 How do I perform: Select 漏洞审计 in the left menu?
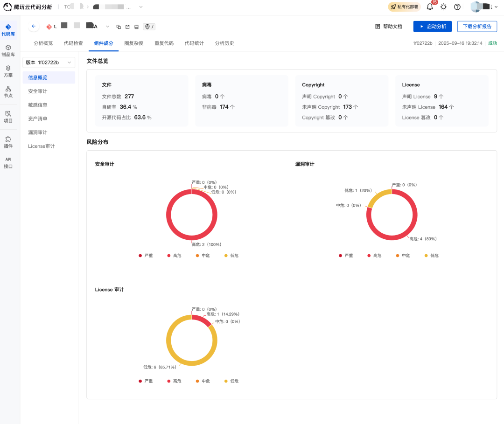pos(49,132)
